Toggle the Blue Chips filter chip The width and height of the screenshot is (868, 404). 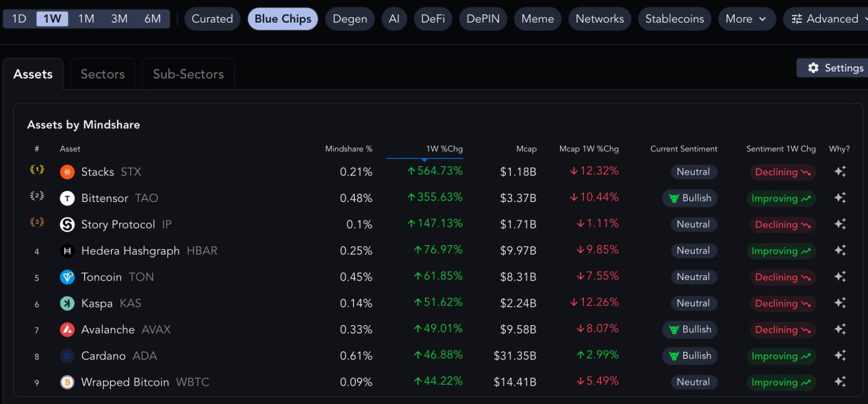(x=283, y=18)
